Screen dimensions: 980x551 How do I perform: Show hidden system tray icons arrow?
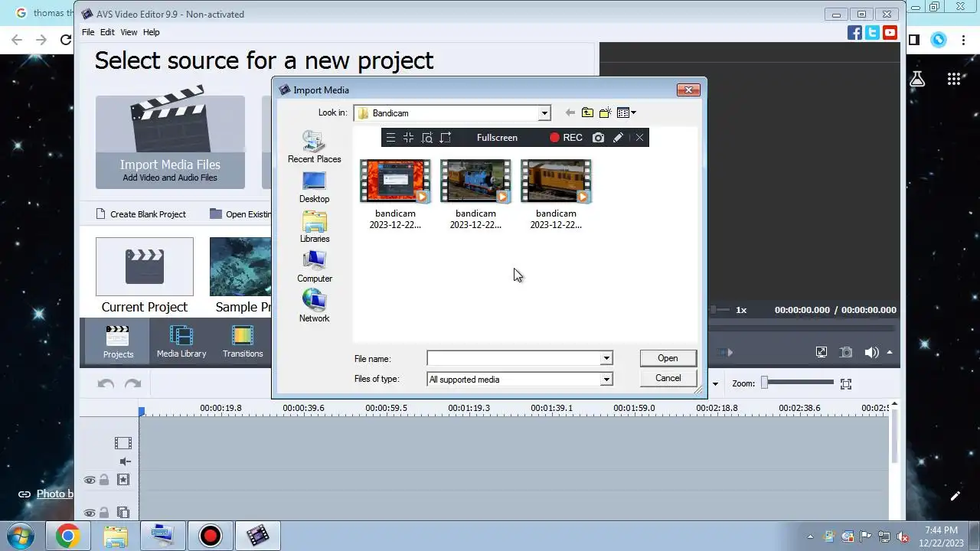[x=811, y=536]
